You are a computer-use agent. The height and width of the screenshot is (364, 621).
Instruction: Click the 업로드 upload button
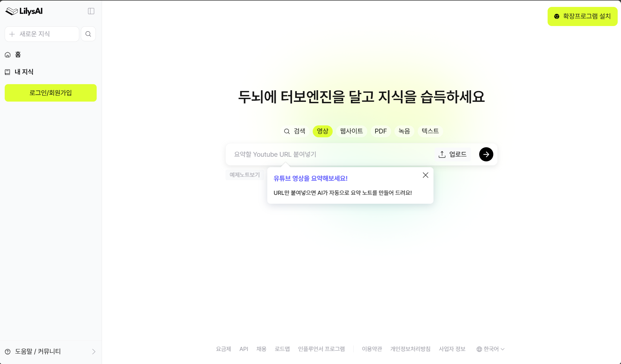(453, 154)
